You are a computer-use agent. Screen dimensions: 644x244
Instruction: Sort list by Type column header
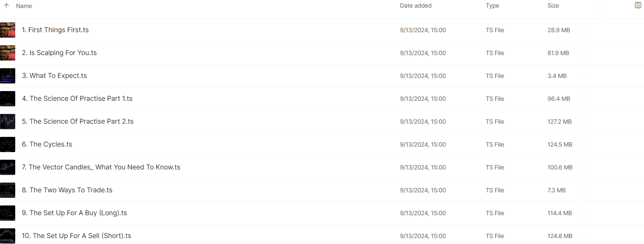[x=492, y=6]
